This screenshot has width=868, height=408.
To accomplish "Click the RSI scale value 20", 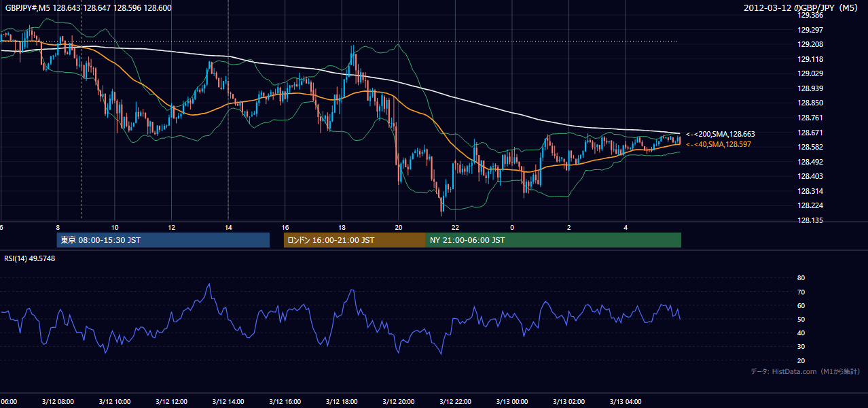I will coord(801,360).
